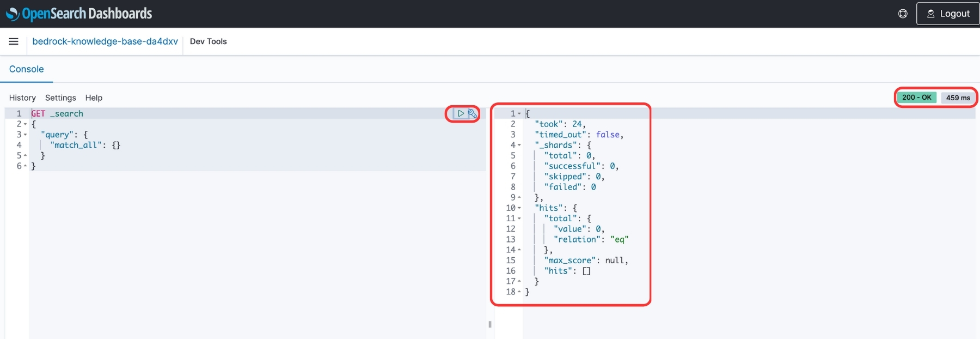Click the pane resizer between editor and output

pos(490,324)
